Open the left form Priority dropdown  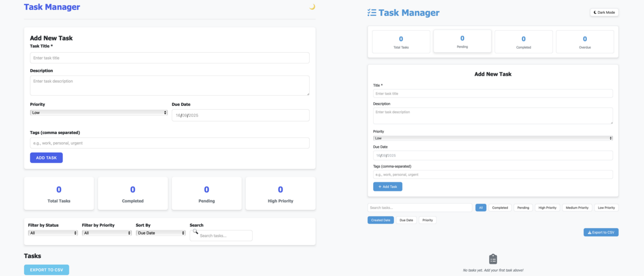coord(99,113)
